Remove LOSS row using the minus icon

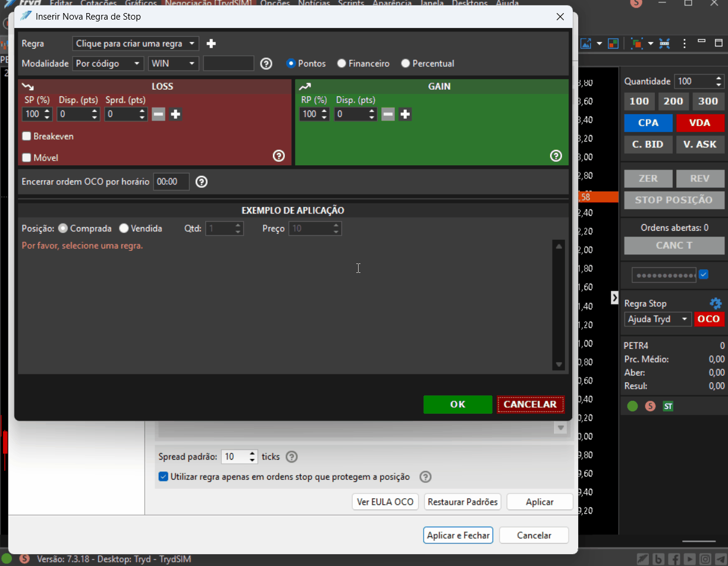coord(158,114)
